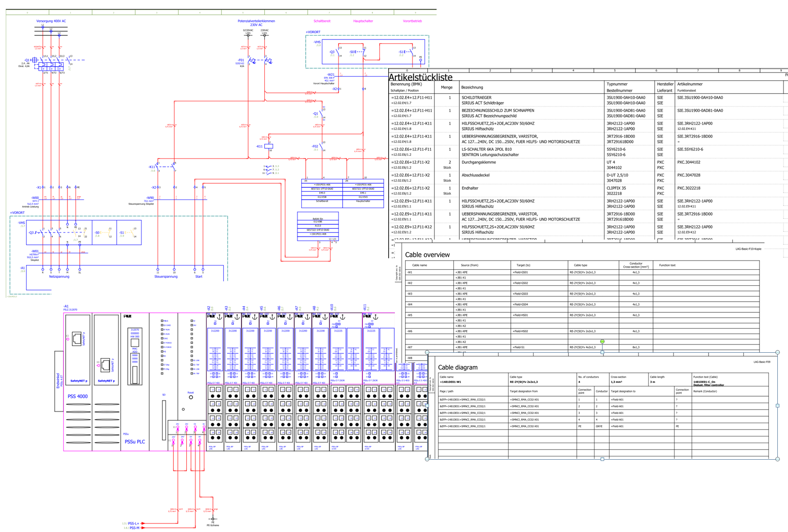Select the -K11 relay coil symbol
The width and height of the screenshot is (788, 532).
(268, 146)
